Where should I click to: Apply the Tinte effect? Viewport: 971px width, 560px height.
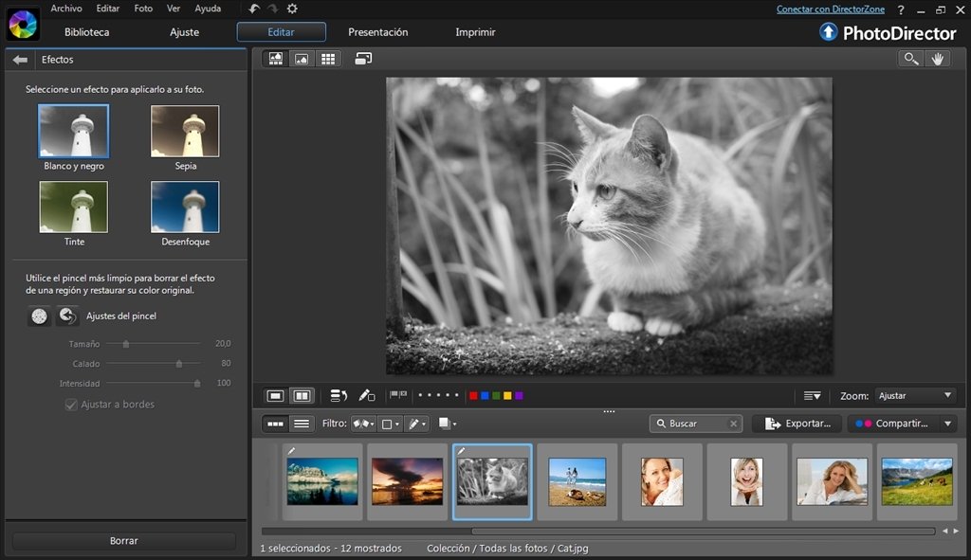pos(74,207)
